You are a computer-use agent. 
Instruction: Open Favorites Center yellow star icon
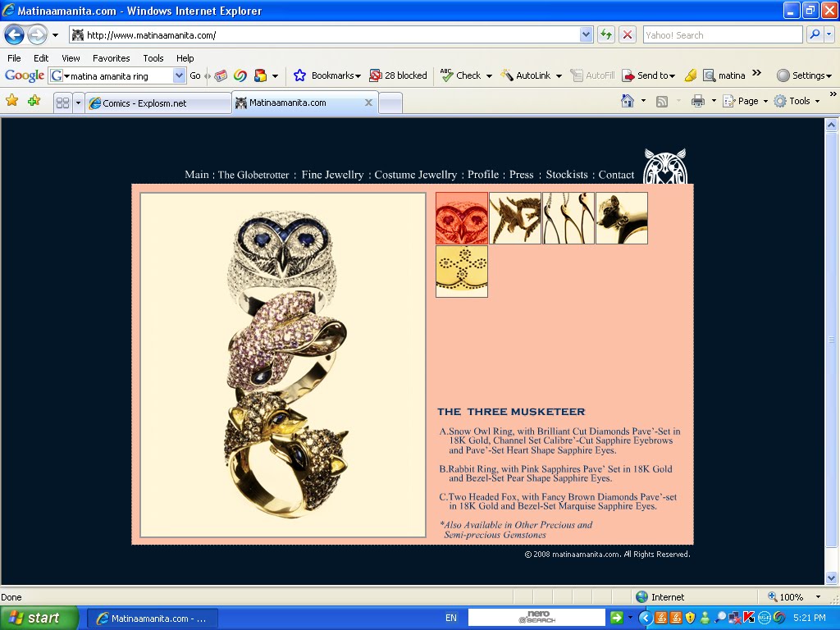click(x=11, y=101)
